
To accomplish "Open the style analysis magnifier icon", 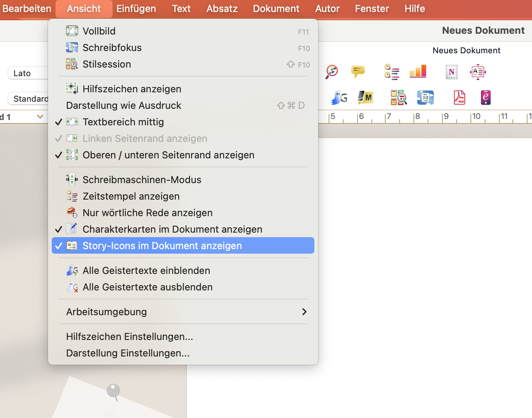I will (399, 98).
